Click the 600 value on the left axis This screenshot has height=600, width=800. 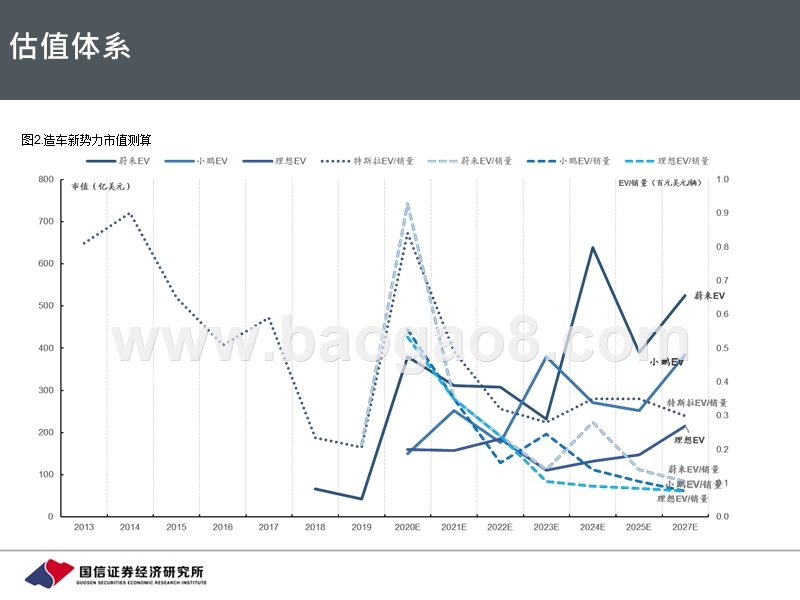tap(46, 264)
